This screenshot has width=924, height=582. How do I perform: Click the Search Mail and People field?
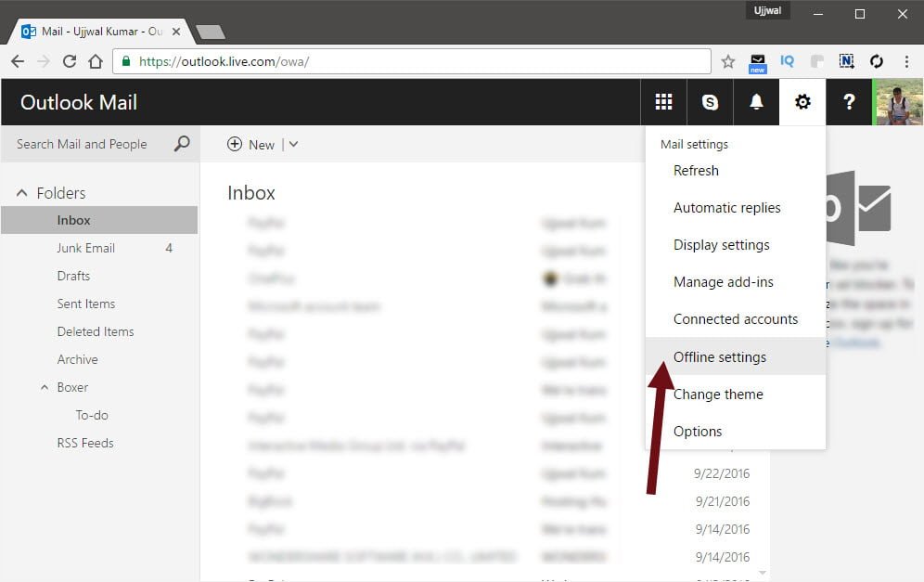point(88,144)
